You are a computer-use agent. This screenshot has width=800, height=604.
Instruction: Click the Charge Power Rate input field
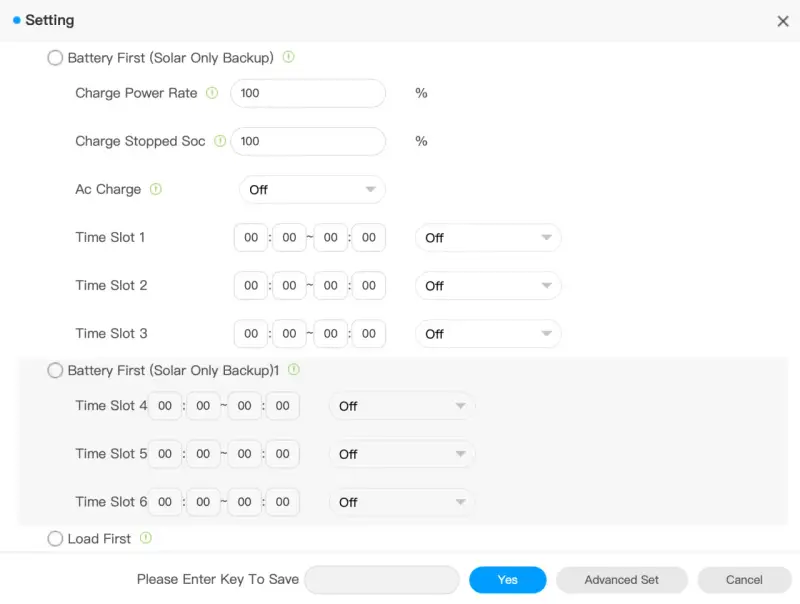(x=308, y=93)
